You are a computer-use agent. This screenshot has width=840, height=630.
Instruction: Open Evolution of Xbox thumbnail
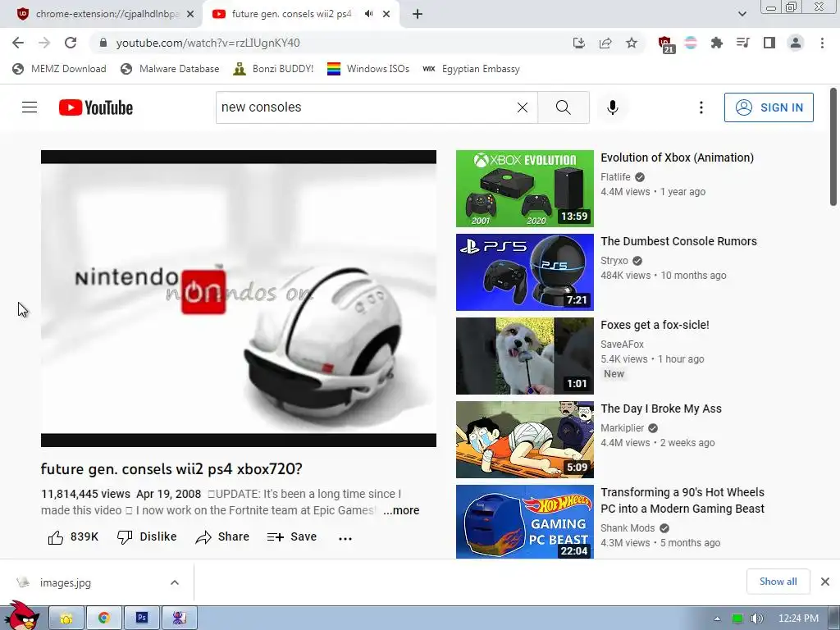(525, 189)
